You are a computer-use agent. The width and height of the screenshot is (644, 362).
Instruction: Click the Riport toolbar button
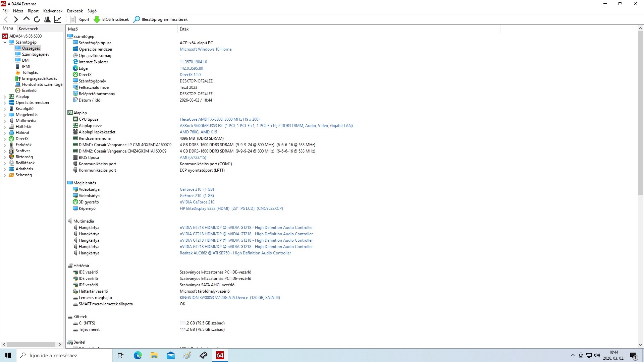[x=80, y=19]
